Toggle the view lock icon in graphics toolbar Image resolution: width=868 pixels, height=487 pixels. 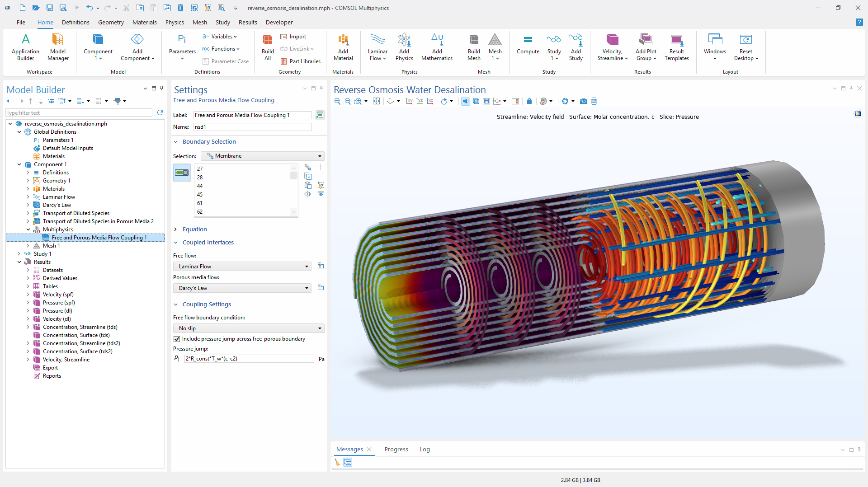click(529, 101)
